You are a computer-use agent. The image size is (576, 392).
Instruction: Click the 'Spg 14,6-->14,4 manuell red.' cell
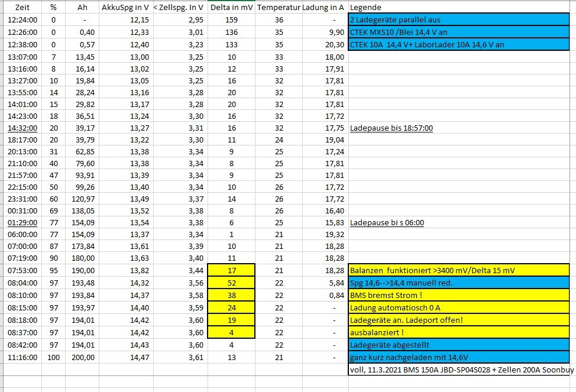pyautogui.click(x=459, y=283)
